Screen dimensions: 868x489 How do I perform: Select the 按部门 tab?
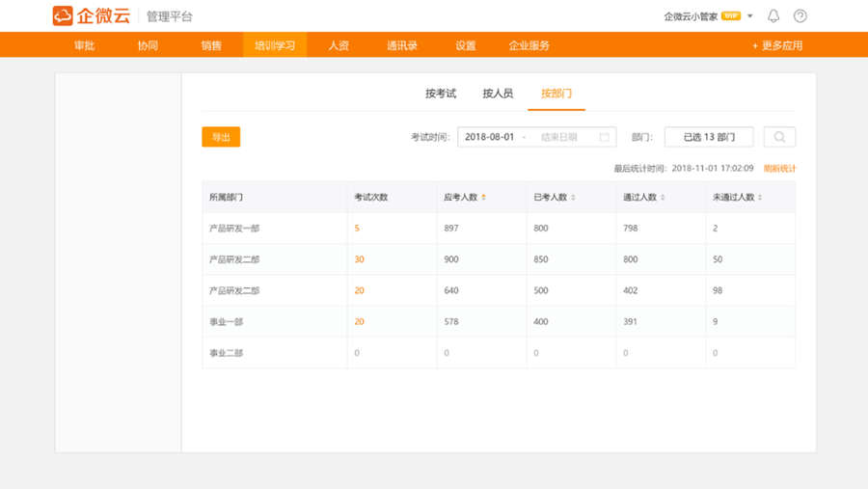[556, 94]
